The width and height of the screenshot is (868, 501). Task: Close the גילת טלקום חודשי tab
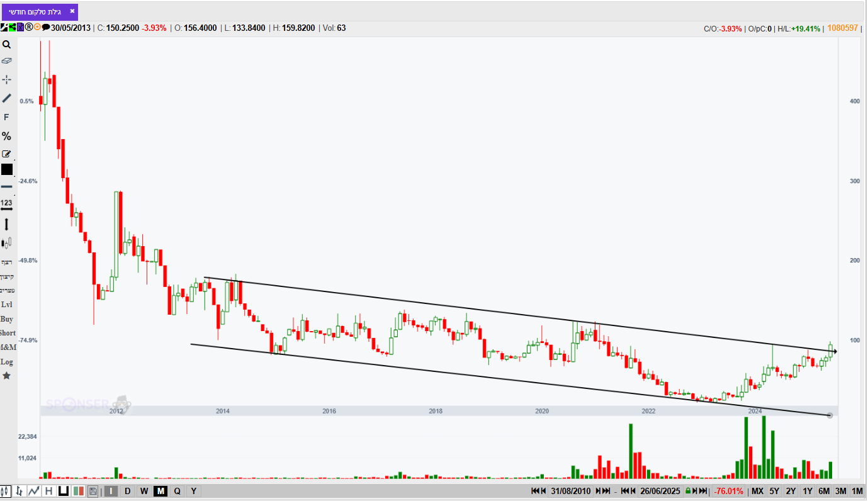[x=72, y=11]
